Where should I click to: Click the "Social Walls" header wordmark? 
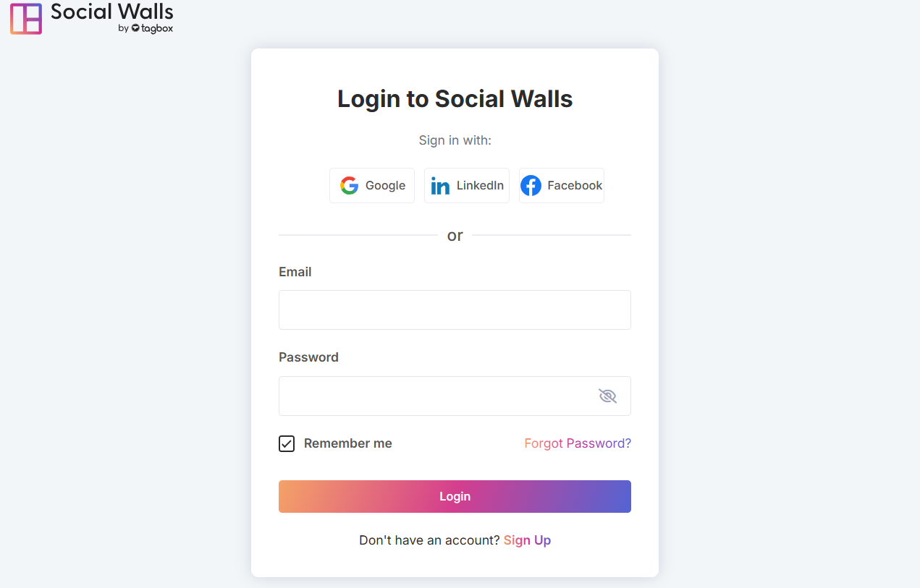click(112, 12)
